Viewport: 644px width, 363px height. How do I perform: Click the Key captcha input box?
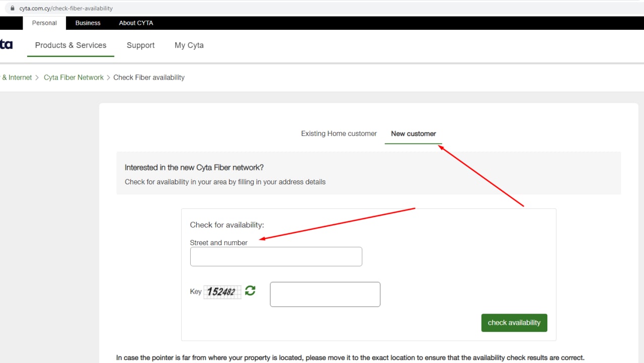(325, 295)
